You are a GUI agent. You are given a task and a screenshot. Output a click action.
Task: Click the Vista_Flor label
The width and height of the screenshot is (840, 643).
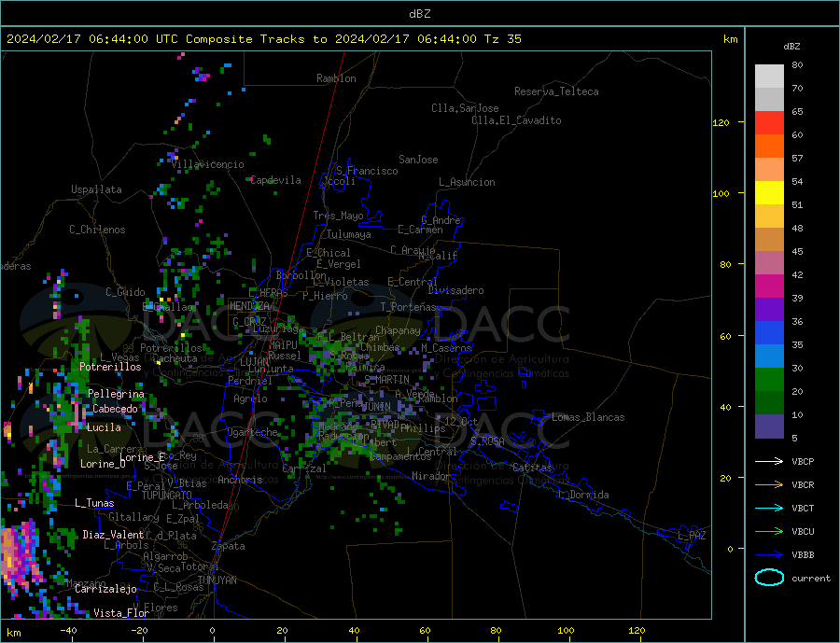click(121, 613)
